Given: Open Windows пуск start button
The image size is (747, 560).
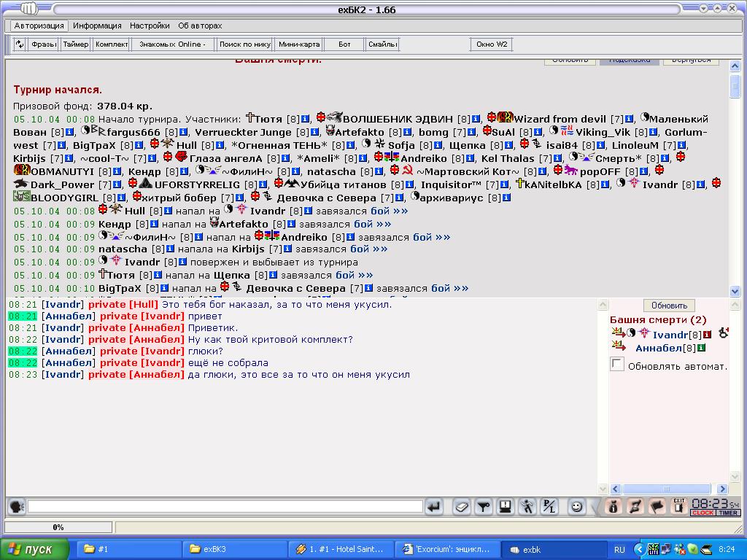Looking at the screenshot, I should [x=34, y=550].
